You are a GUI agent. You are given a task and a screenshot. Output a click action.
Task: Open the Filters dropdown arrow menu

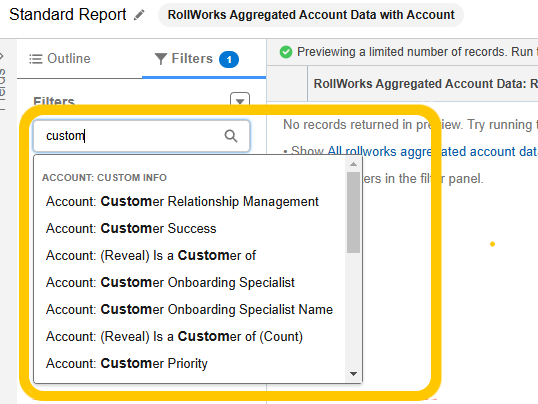(x=240, y=101)
